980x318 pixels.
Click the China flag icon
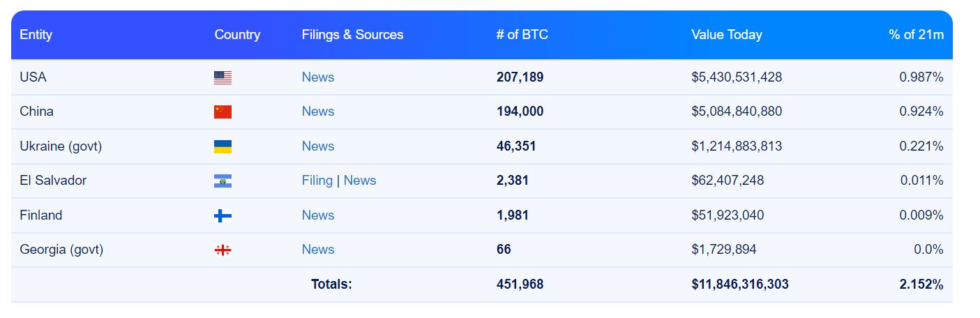(x=223, y=112)
